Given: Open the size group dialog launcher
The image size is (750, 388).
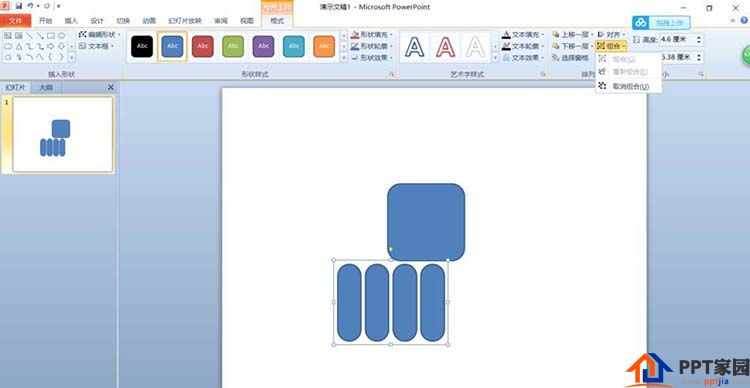Looking at the screenshot, I should point(701,74).
